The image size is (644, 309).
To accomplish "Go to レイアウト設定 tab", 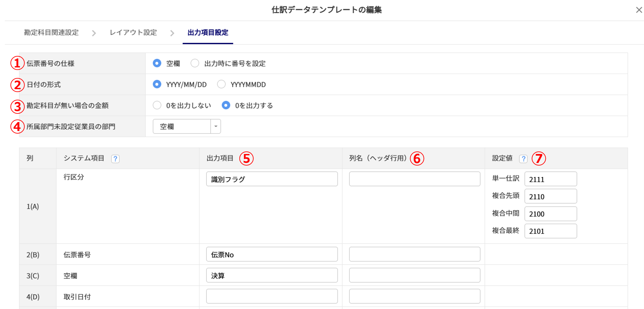I will [x=133, y=33].
